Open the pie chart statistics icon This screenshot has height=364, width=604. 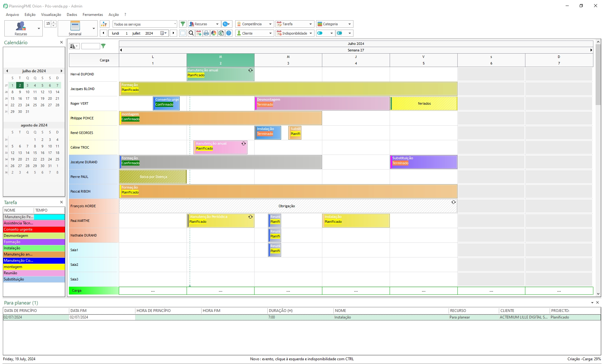click(214, 33)
